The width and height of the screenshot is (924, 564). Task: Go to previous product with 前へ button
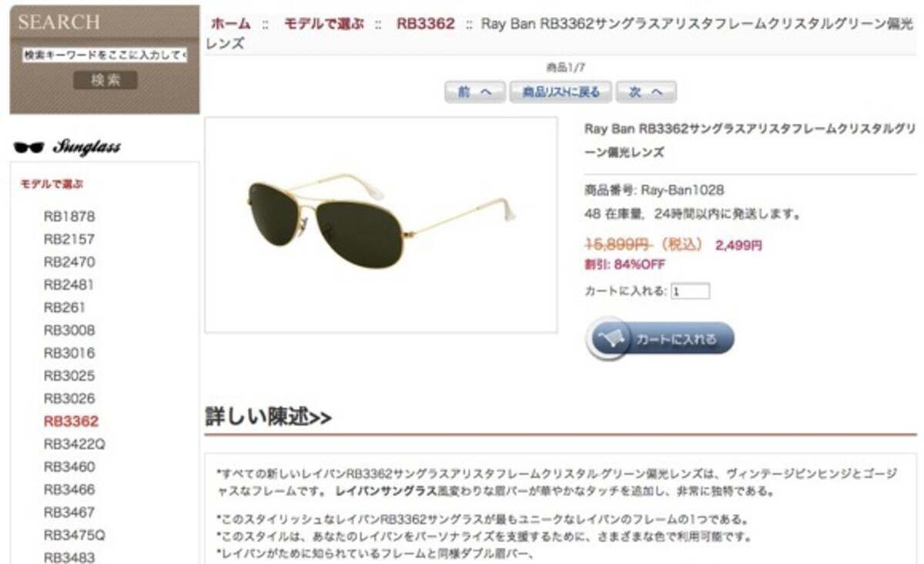click(x=475, y=92)
